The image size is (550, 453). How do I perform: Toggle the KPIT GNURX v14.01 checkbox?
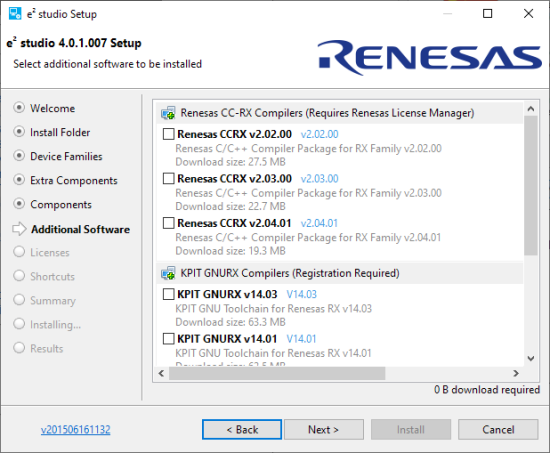pos(168,339)
